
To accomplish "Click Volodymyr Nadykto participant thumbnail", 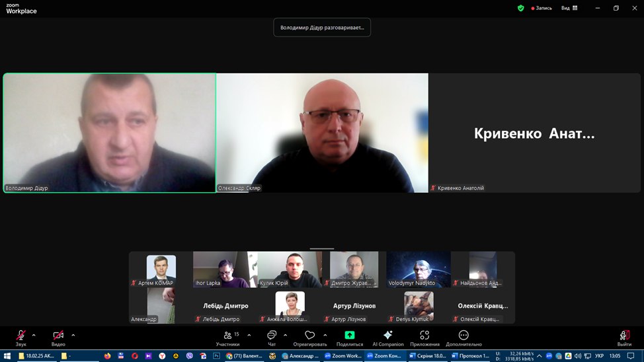I will click(x=419, y=270).
